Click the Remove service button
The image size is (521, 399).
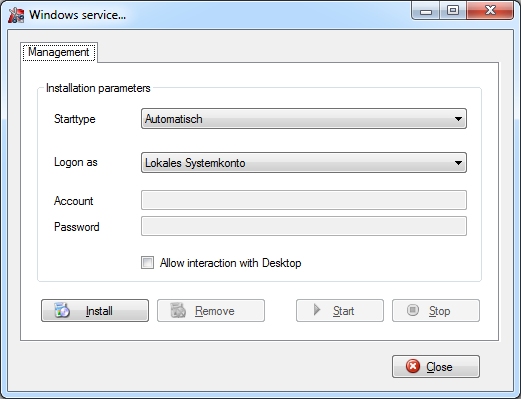[211, 310]
